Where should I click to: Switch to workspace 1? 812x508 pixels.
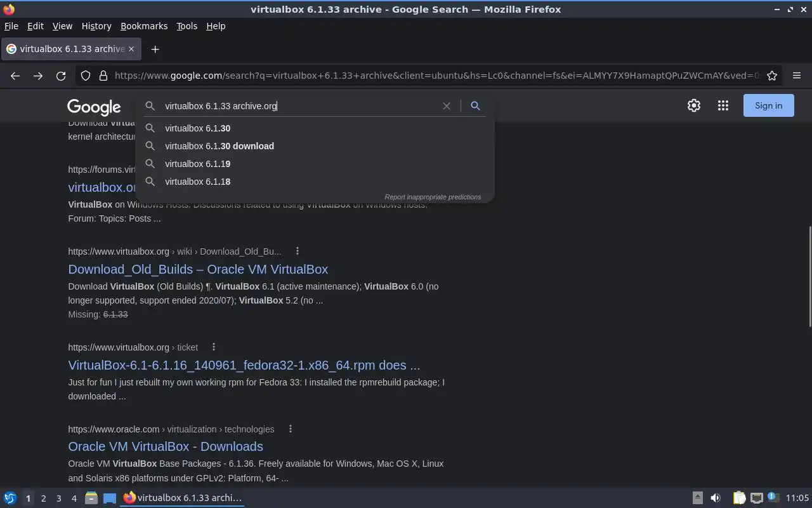click(28, 498)
